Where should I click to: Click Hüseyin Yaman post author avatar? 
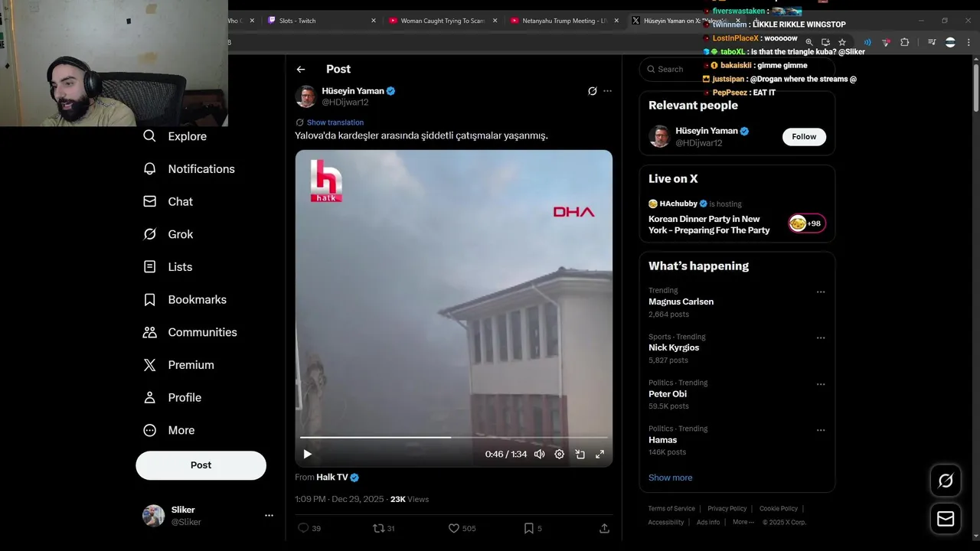(306, 96)
